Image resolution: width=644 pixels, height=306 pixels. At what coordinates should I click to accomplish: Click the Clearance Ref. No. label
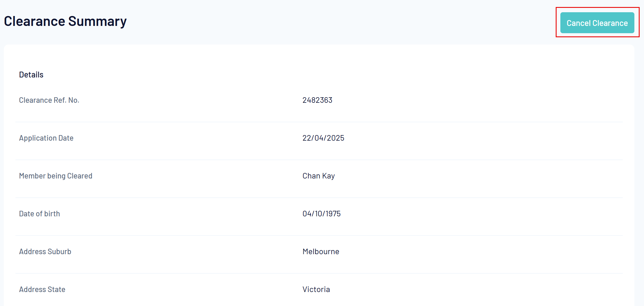pos(49,100)
